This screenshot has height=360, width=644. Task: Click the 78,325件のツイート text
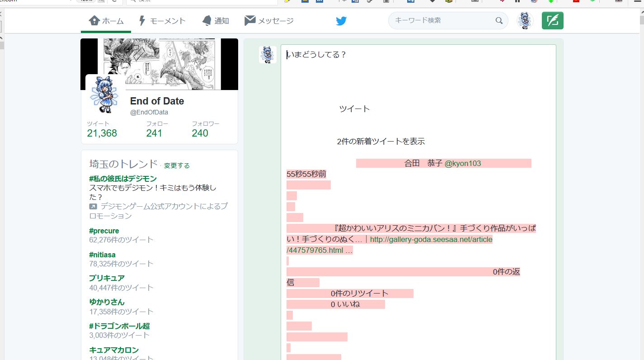pos(122,264)
